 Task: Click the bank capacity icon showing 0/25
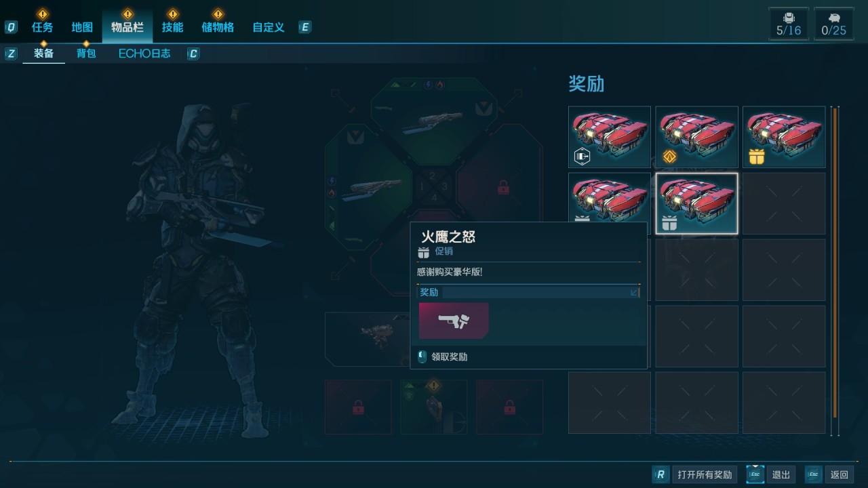pos(834,24)
